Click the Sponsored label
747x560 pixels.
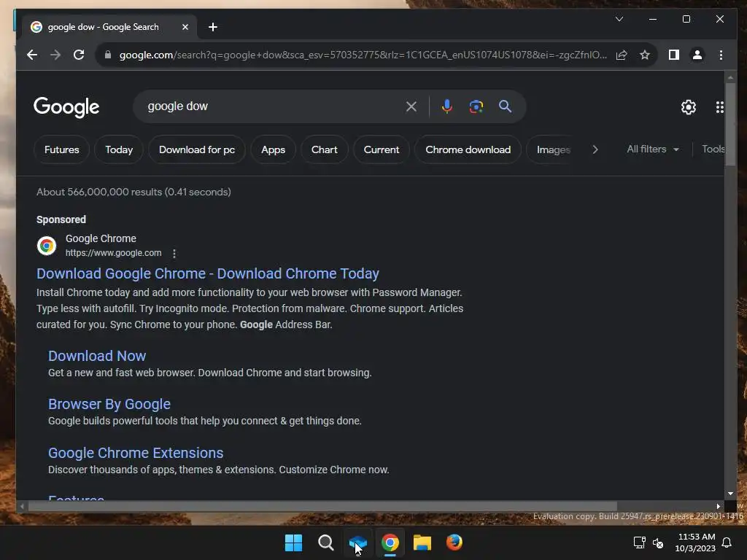pyautogui.click(x=61, y=219)
